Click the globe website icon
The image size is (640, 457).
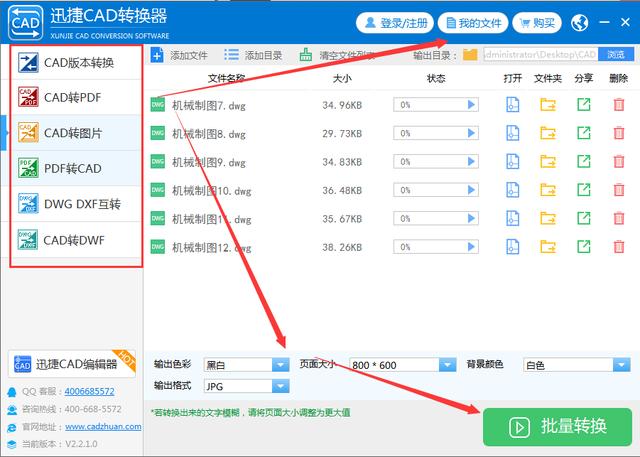tap(580, 23)
